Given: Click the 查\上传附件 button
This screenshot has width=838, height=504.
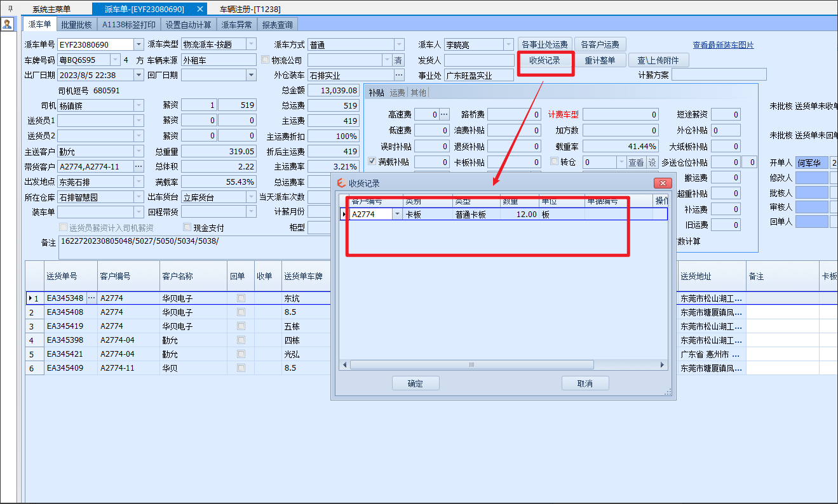Looking at the screenshot, I should [x=658, y=60].
